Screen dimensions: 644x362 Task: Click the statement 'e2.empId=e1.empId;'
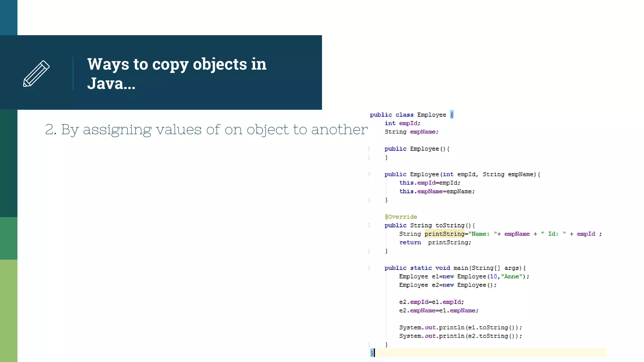pyautogui.click(x=431, y=302)
